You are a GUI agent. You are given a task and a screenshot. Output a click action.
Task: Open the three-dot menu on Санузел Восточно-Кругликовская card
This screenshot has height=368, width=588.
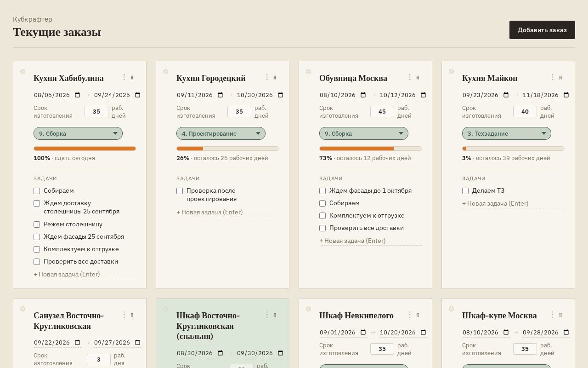click(124, 315)
